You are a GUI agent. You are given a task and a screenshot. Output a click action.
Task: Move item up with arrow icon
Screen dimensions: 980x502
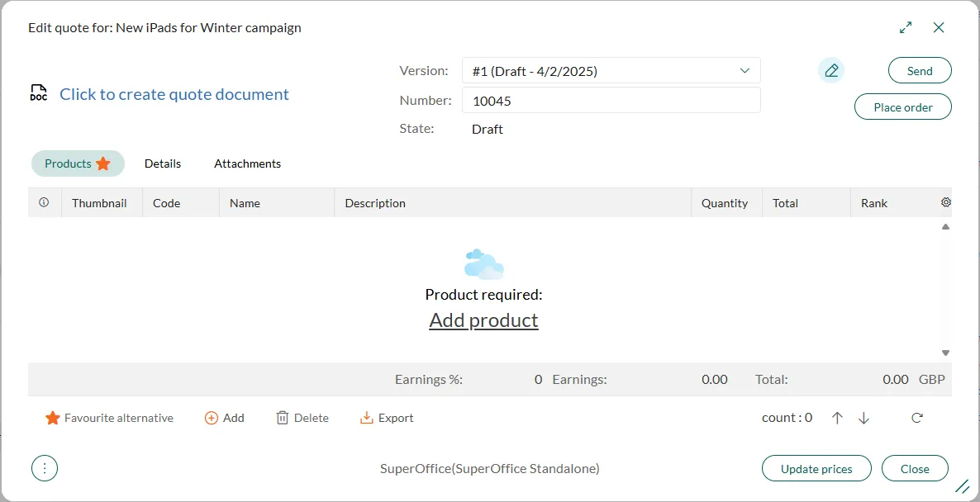(837, 418)
